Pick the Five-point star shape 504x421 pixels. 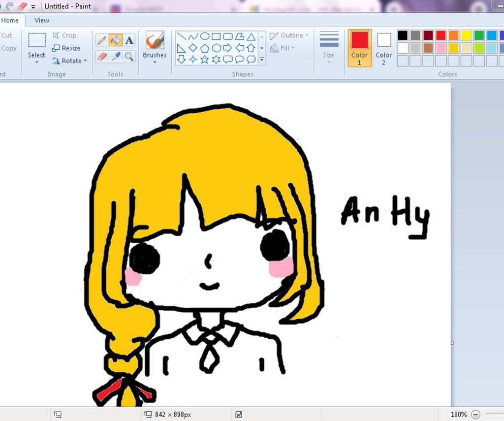pos(205,59)
